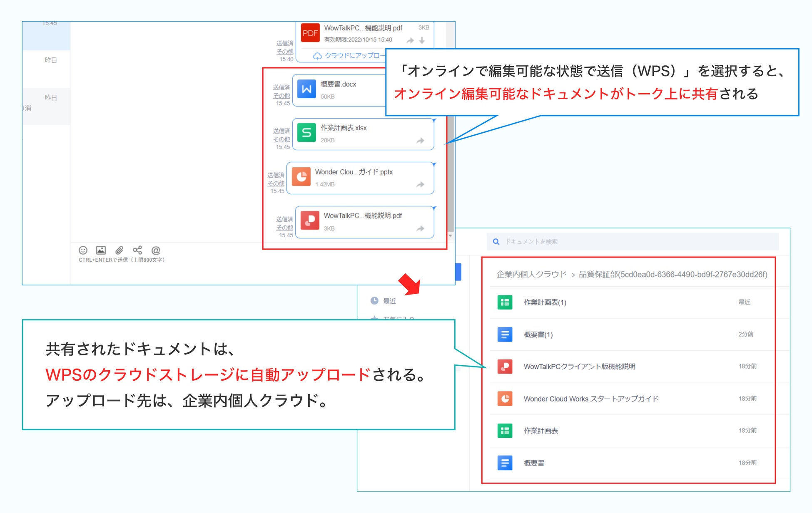Open Wonder Cloud Works スタートアップガイド row

(x=590, y=399)
